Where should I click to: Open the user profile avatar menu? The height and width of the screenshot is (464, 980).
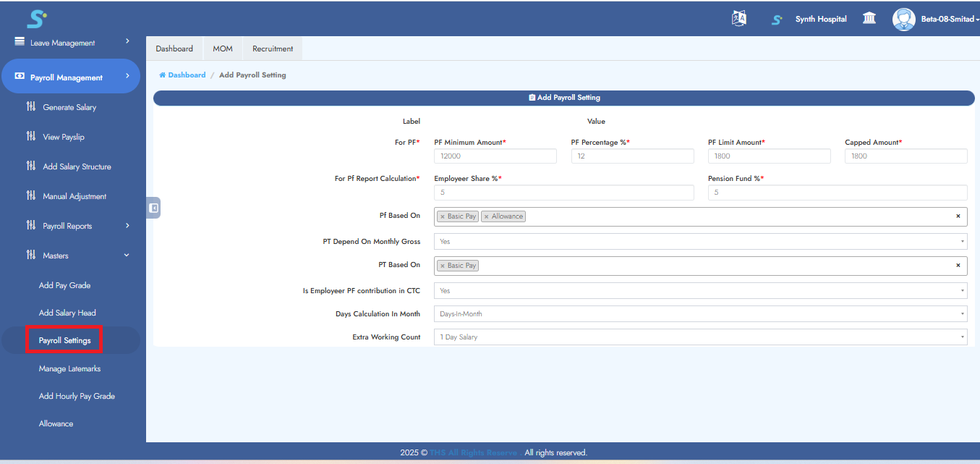tap(903, 19)
